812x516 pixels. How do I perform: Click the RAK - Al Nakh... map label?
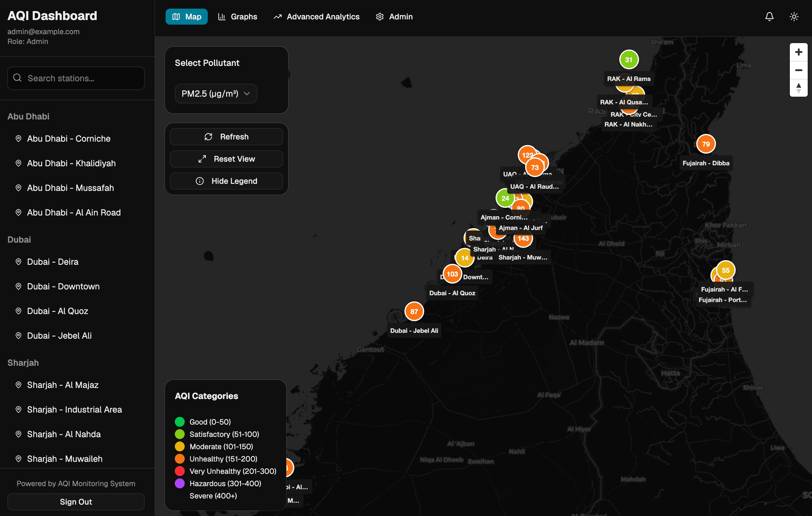pyautogui.click(x=628, y=124)
